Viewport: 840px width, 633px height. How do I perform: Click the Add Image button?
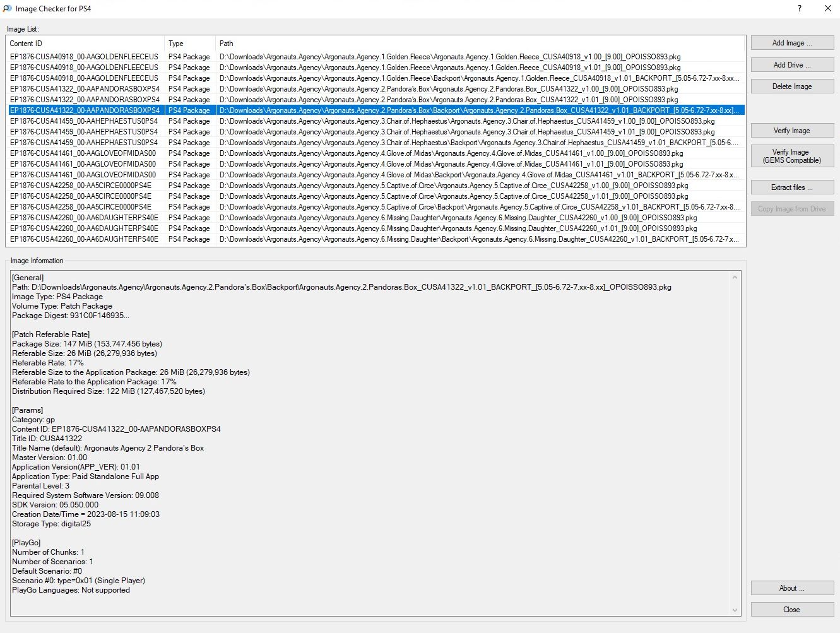[x=792, y=43]
